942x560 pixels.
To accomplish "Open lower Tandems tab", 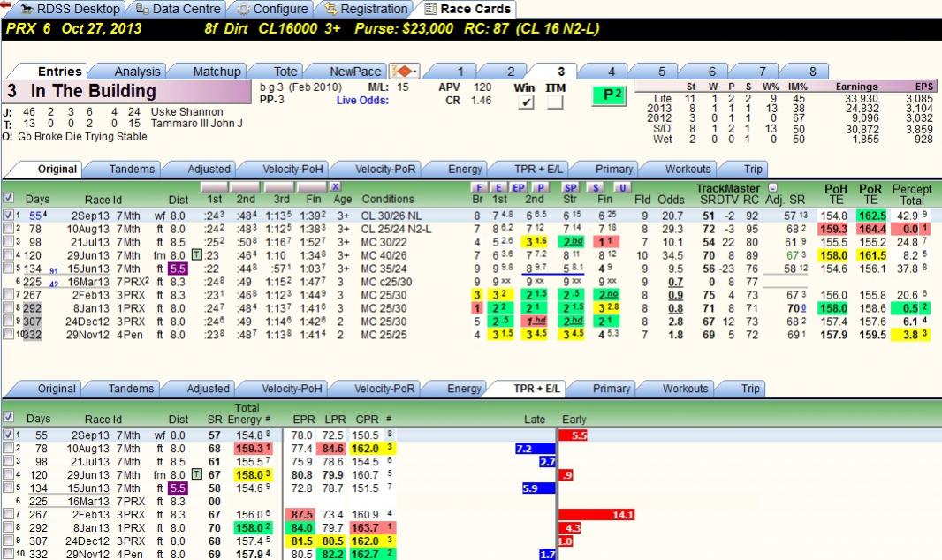I will [x=131, y=389].
